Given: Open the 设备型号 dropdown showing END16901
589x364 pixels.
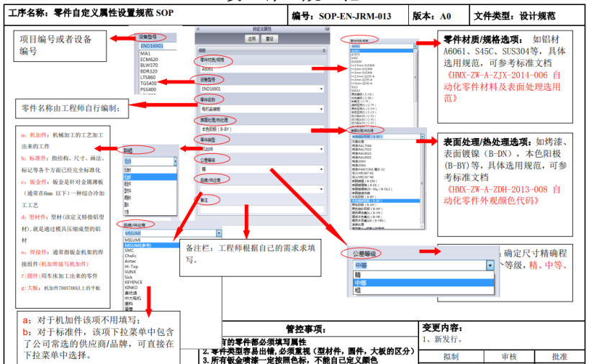Looking at the screenshot, I should [262, 88].
